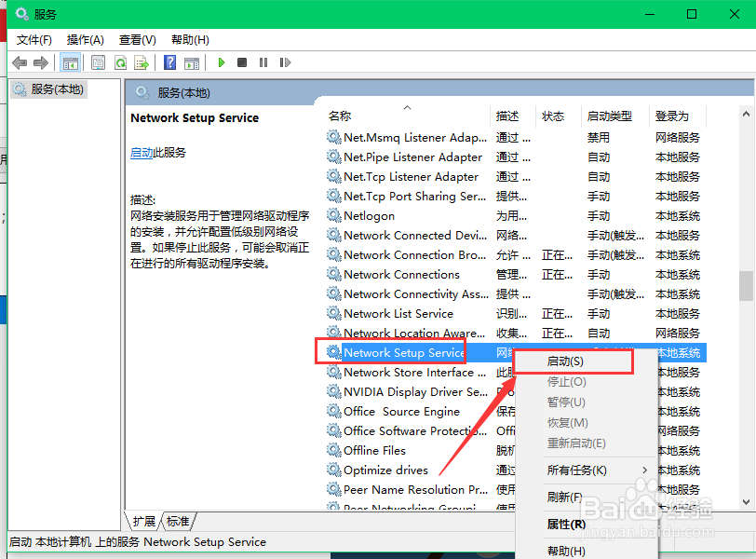Screen dimensions: 756x559
Task: Click the Services app icon in title bar
Action: 21,13
